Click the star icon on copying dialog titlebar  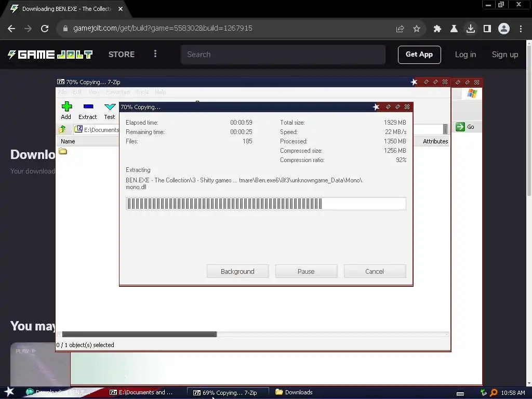click(376, 107)
